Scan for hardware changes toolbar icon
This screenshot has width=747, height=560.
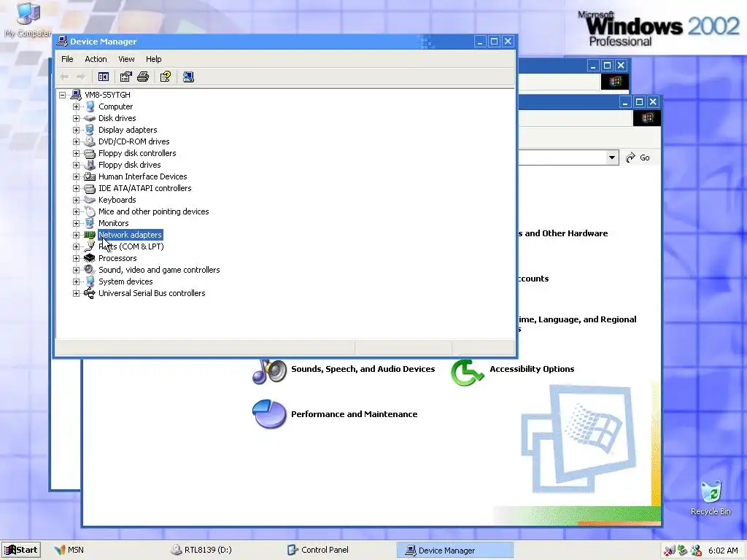tap(188, 77)
